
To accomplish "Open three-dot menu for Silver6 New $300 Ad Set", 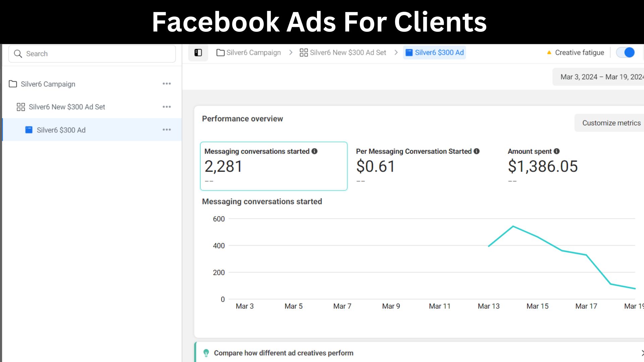I will pos(167,107).
